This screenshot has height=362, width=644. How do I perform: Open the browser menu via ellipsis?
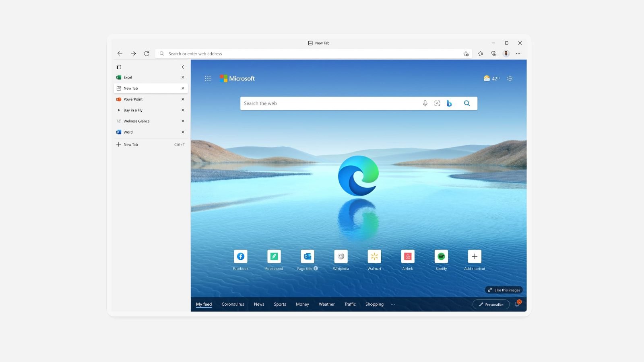click(518, 53)
